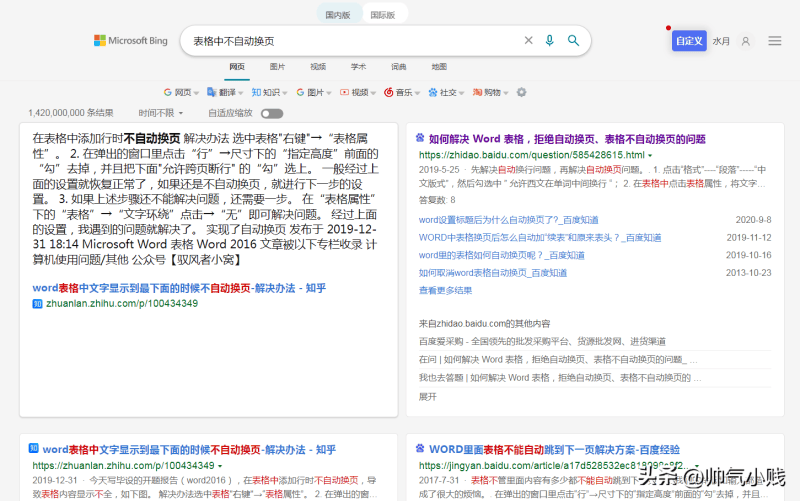
Task: Open zhuanlan.zhihu.com/p/100434349 URL in featured card
Action: tap(122, 303)
